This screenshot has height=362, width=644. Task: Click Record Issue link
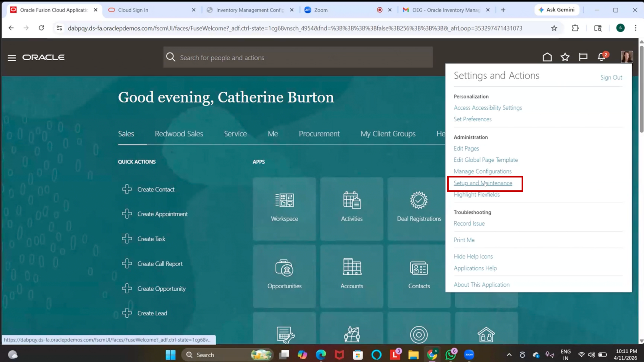[469, 223]
